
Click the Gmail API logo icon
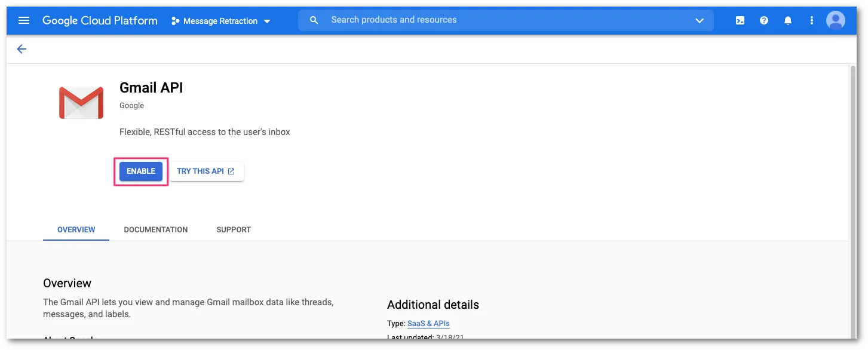coord(81,102)
